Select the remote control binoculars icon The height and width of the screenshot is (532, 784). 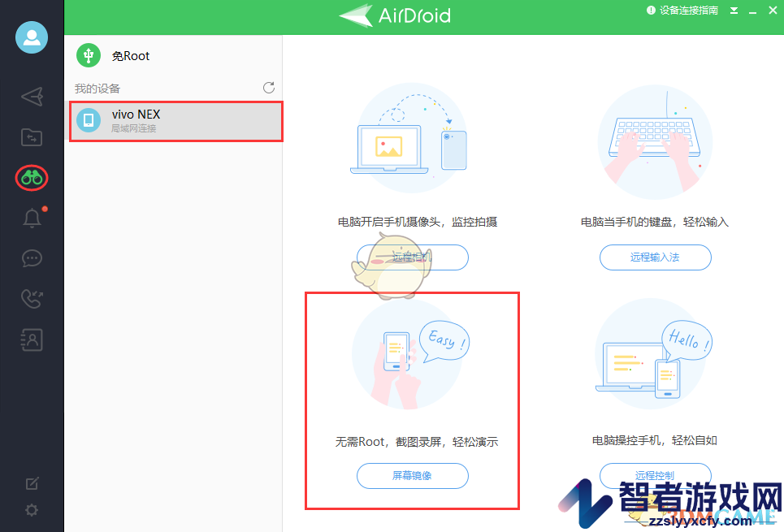[x=32, y=178]
